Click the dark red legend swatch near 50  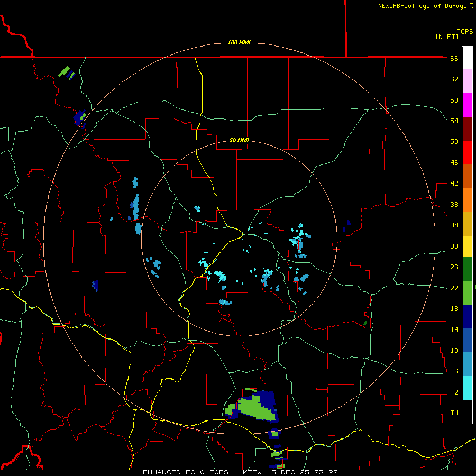pos(467,129)
